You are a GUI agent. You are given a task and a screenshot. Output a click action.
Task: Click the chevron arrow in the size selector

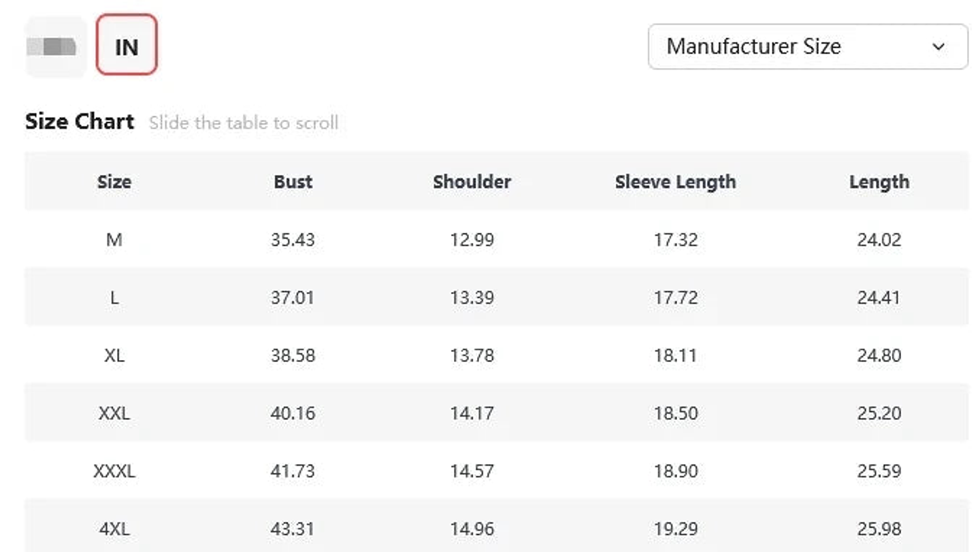(x=939, y=47)
